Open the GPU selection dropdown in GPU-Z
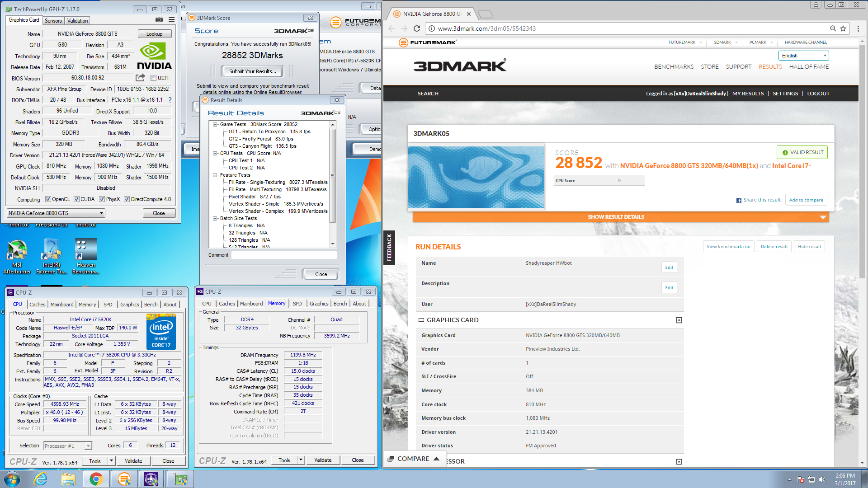868x488 pixels. tap(56, 213)
